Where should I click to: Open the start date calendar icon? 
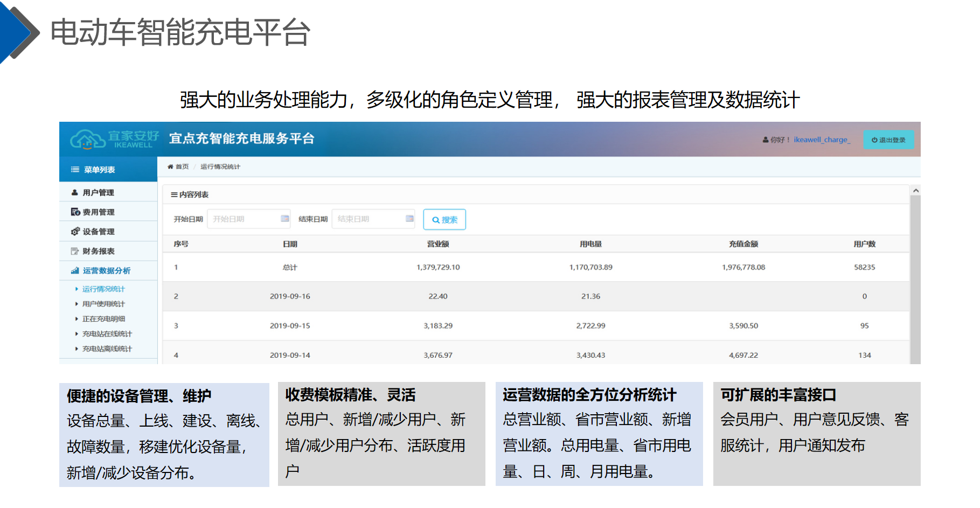285,219
